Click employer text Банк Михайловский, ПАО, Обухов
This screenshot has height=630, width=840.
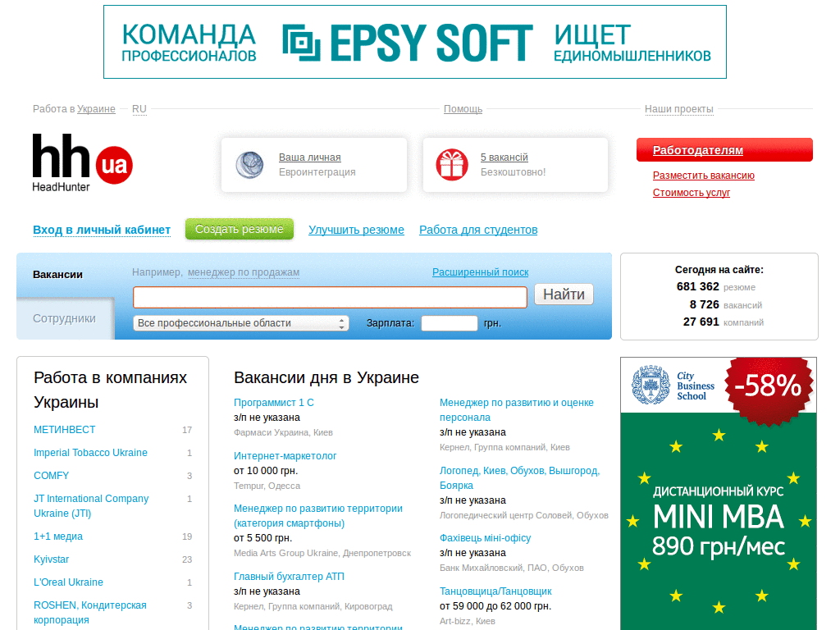[512, 568]
